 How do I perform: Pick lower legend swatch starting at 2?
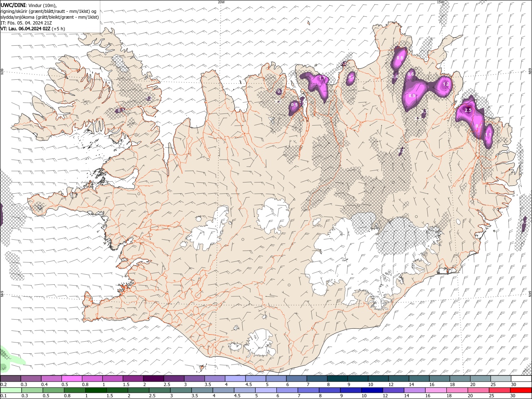point(138,390)
